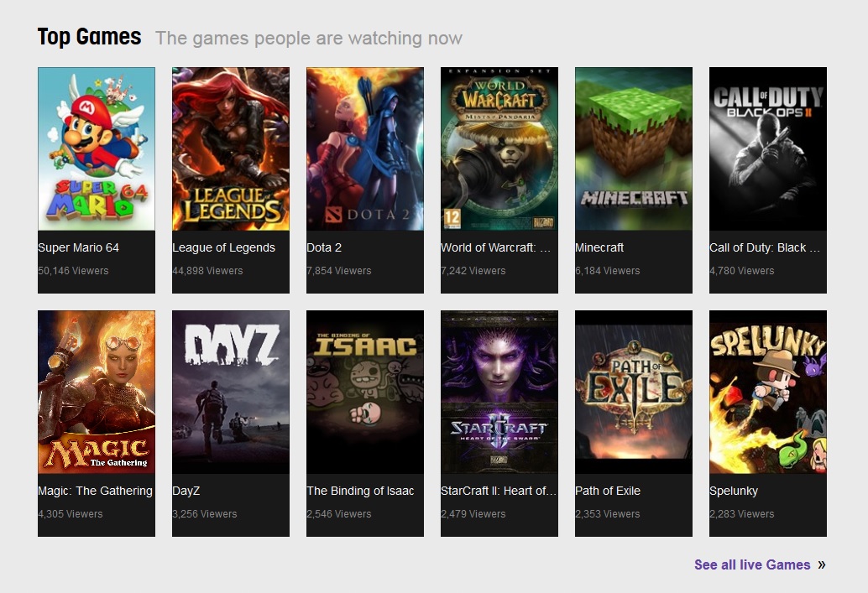Screen dimensions: 868x593
Task: Select the Minecraft grass block cover
Action: [x=634, y=148]
